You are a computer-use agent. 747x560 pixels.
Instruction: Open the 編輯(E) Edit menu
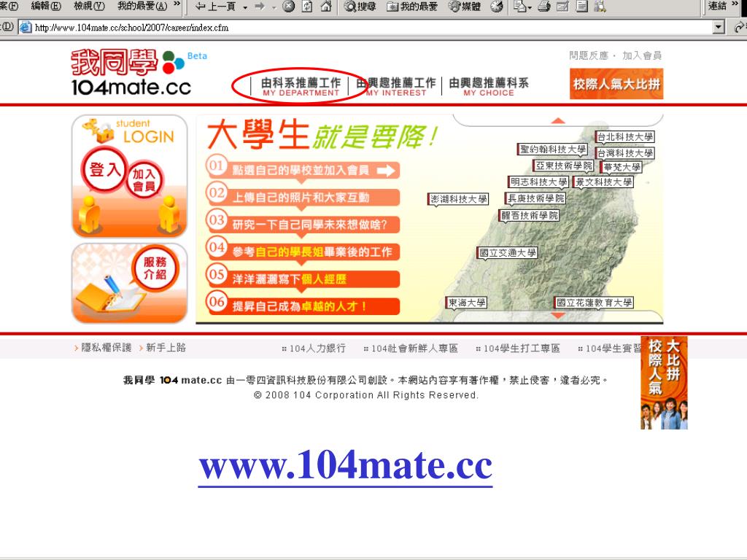point(46,6)
